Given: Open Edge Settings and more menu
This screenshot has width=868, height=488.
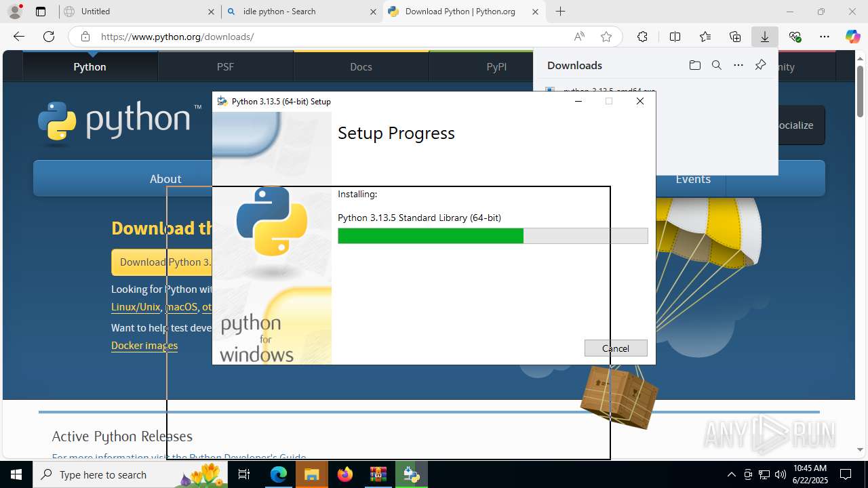Looking at the screenshot, I should pyautogui.click(x=825, y=37).
